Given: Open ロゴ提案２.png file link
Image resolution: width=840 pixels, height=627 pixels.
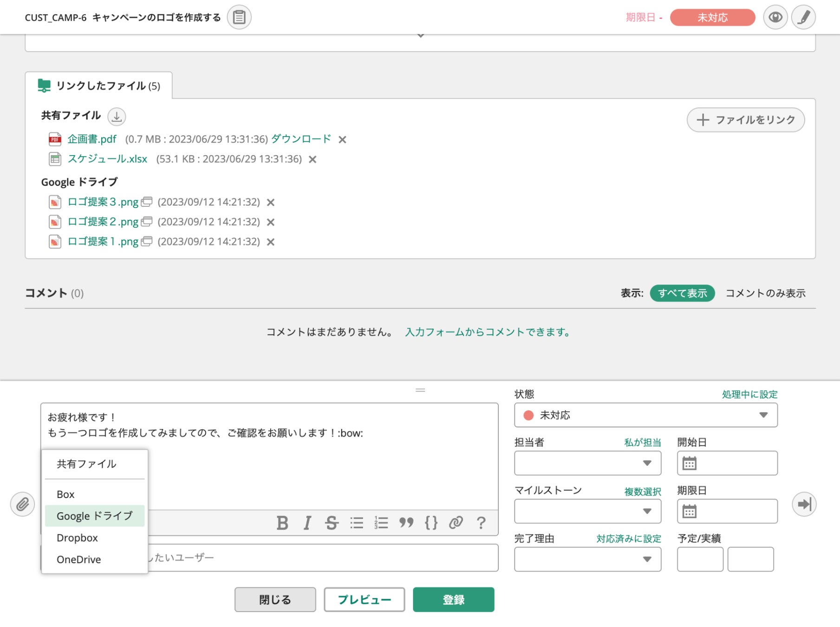Looking at the screenshot, I should 103,222.
